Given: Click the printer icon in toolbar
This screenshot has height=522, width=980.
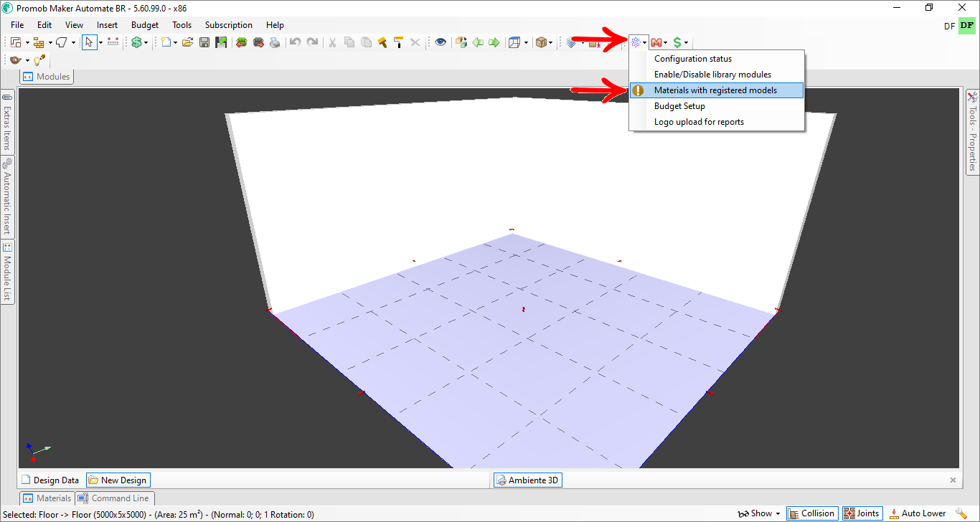Looking at the screenshot, I should pyautogui.click(x=274, y=42).
